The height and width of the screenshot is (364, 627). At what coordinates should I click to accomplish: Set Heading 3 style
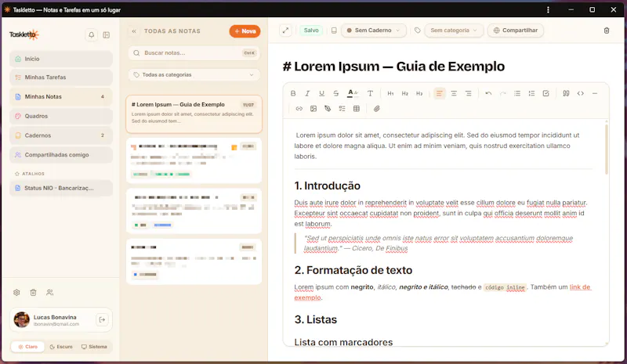click(419, 93)
